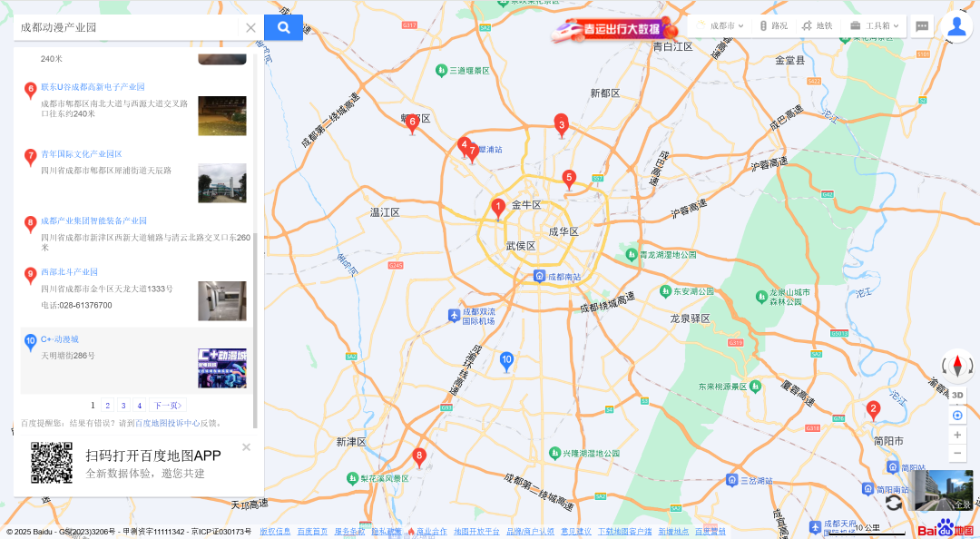Locate my position with the target icon
Viewport: 980px width, 539px height.
957,416
